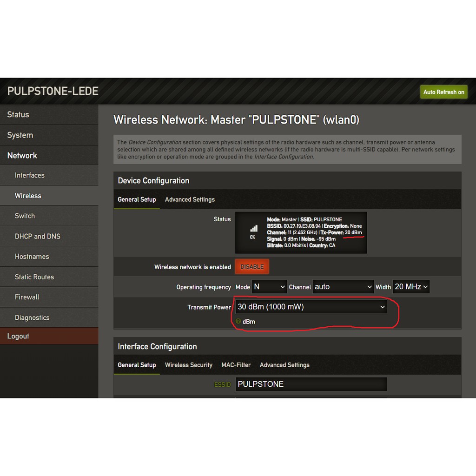Screen dimensions: 476x476
Task: Click the ESSID input field
Action: 311,384
